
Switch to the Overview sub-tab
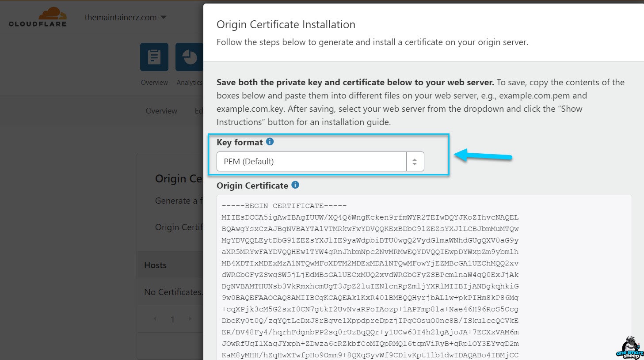coord(161,111)
